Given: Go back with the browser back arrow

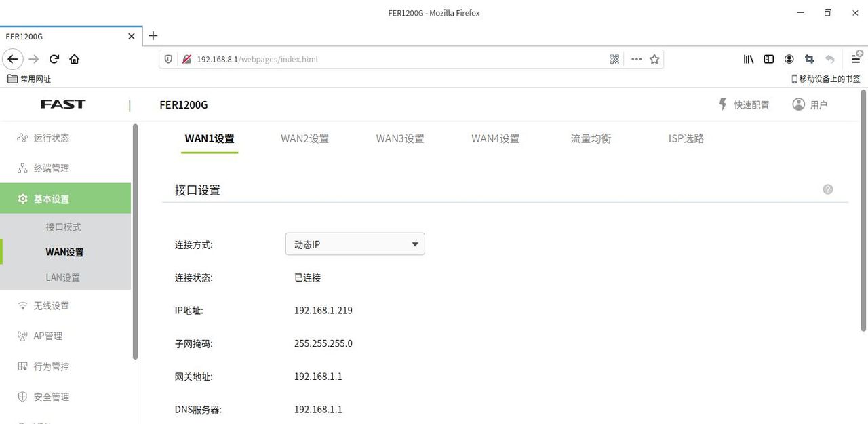Looking at the screenshot, I should click(x=12, y=59).
